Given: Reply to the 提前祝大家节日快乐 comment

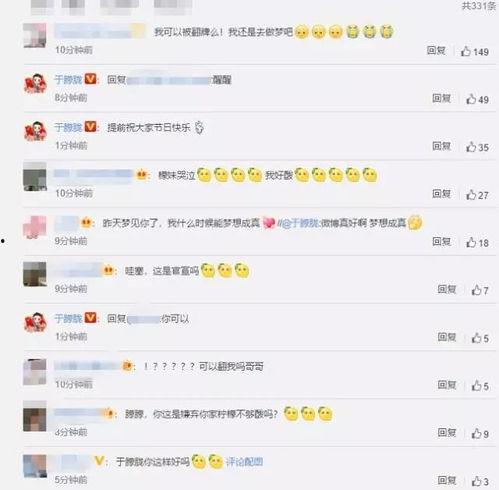Looking at the screenshot, I should pyautogui.click(x=441, y=146).
